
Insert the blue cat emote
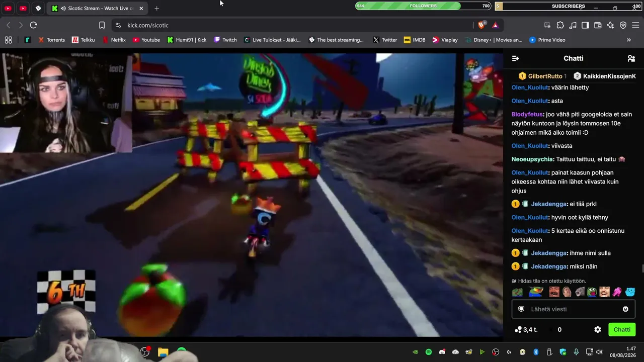tap(630, 292)
